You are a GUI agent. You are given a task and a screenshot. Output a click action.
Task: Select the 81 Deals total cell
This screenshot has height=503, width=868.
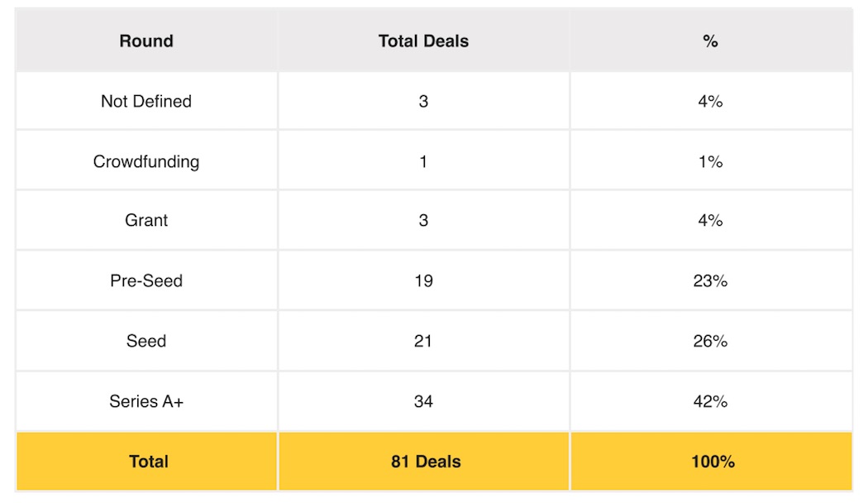pyautogui.click(x=426, y=462)
